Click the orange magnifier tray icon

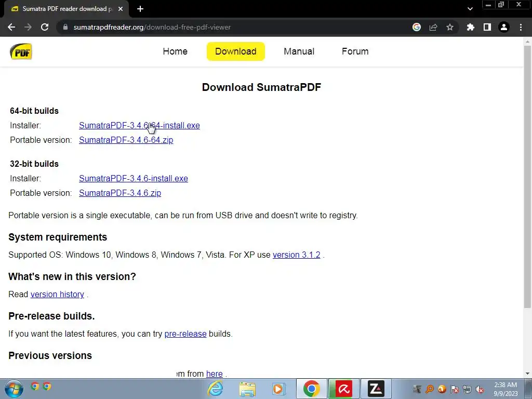[430, 389]
